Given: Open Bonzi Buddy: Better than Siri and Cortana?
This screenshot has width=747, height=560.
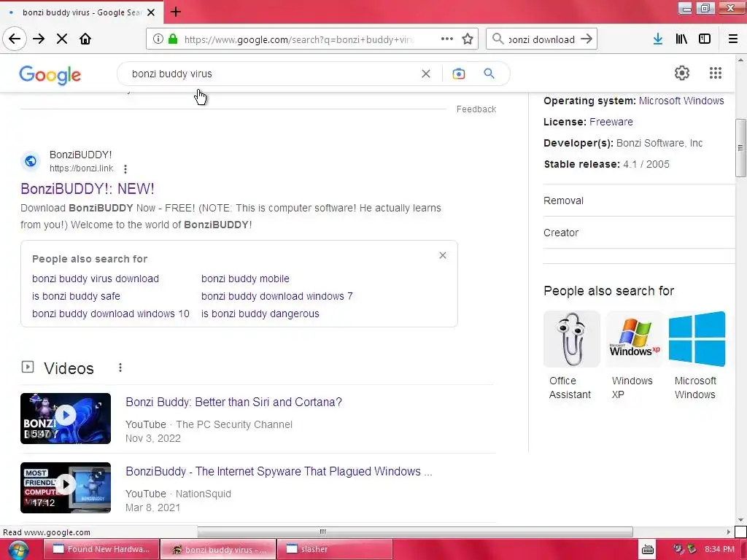Looking at the screenshot, I should tap(233, 402).
